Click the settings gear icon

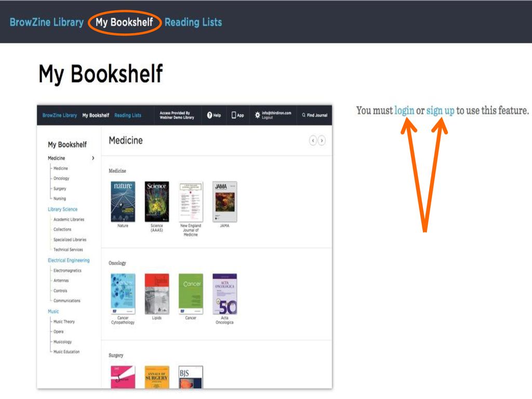point(258,115)
